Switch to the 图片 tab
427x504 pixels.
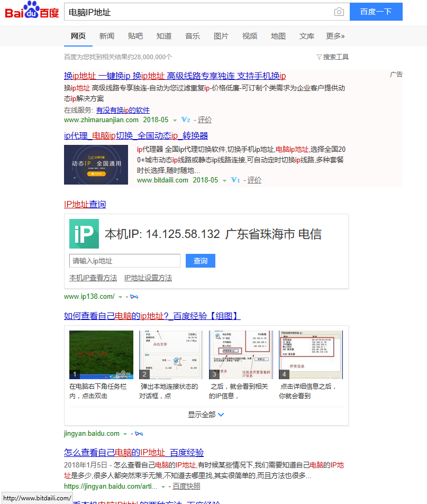(221, 36)
